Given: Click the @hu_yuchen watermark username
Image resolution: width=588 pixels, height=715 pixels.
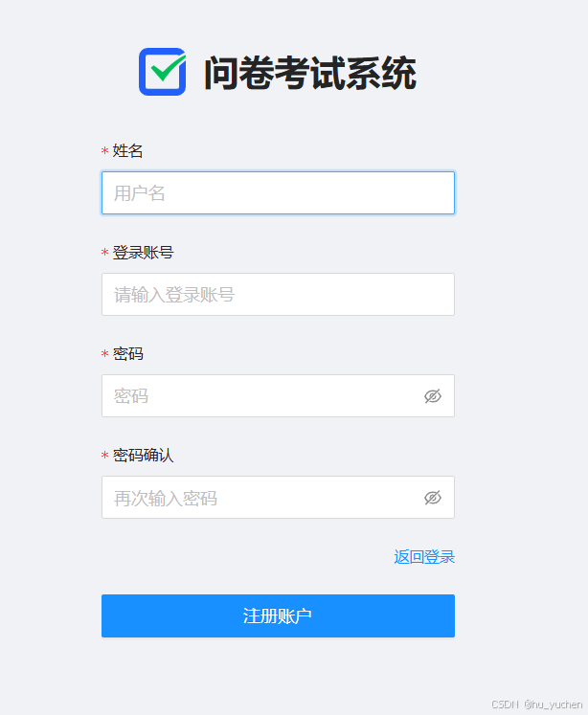Looking at the screenshot, I should [553, 704].
